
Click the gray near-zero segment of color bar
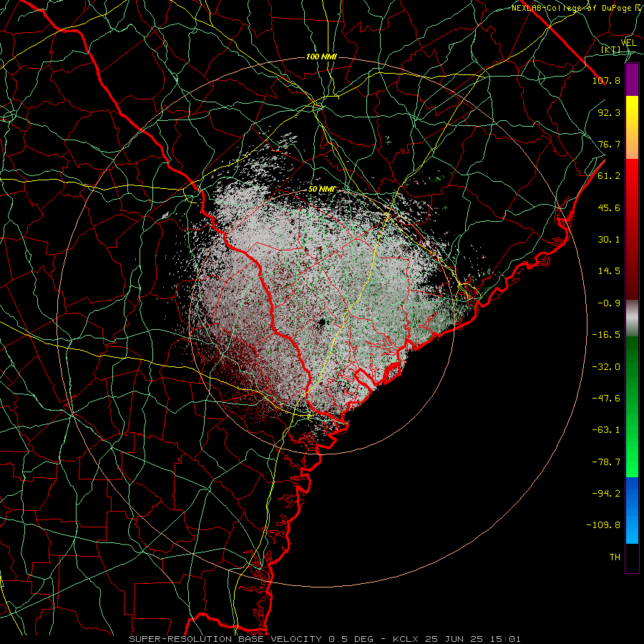[632, 318]
